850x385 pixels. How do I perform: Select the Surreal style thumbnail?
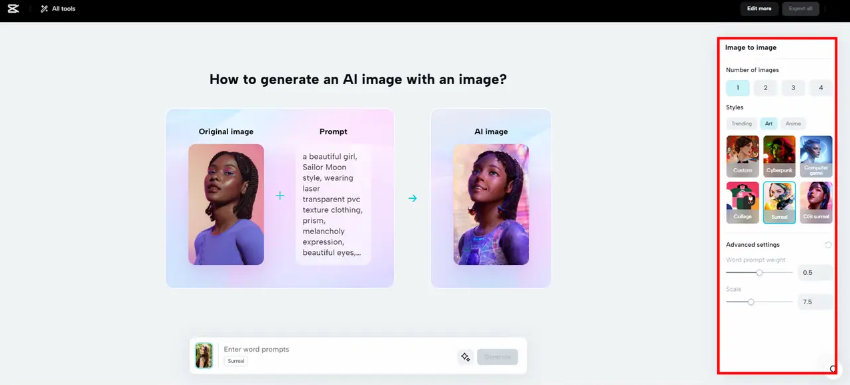click(x=780, y=202)
